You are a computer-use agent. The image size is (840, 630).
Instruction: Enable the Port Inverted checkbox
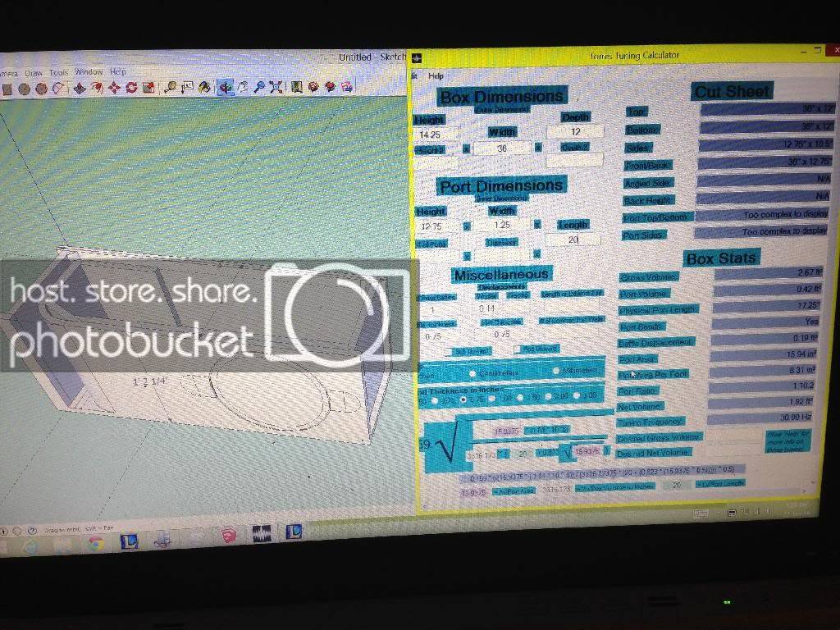517,349
